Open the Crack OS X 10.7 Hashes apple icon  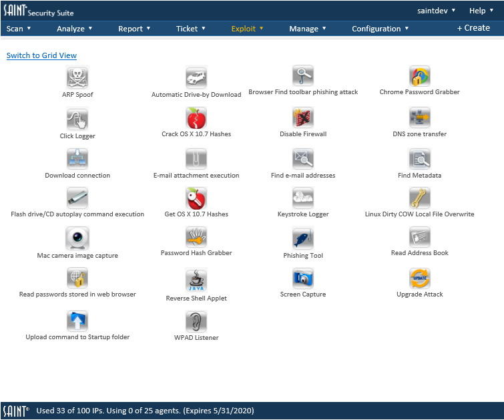point(196,118)
